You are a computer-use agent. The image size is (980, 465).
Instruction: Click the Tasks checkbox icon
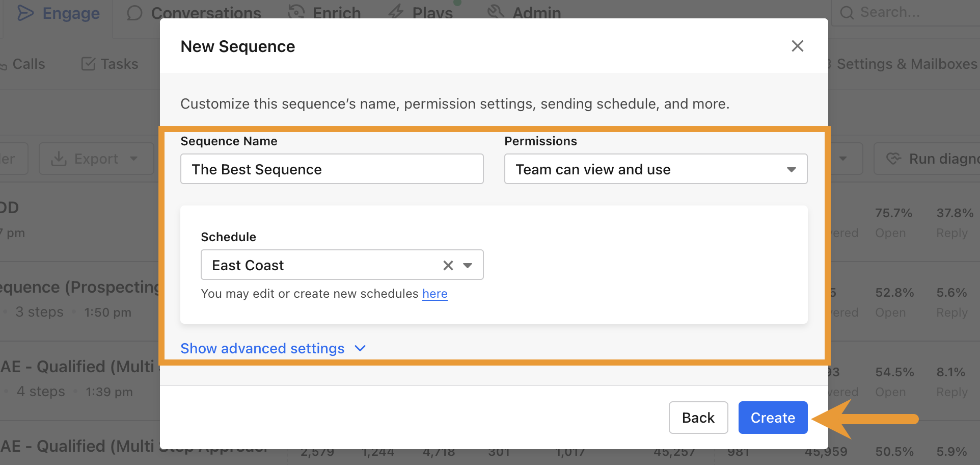point(89,64)
